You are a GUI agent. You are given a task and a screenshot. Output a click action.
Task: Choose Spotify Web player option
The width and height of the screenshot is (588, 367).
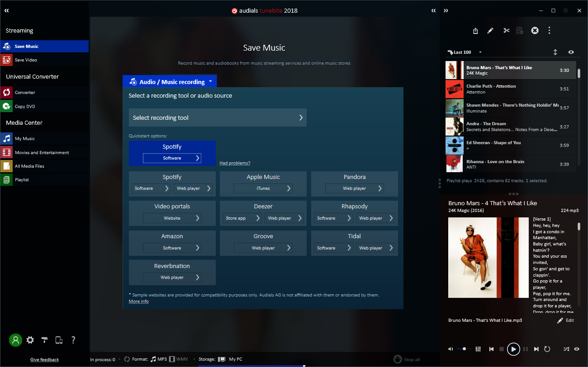pyautogui.click(x=193, y=188)
